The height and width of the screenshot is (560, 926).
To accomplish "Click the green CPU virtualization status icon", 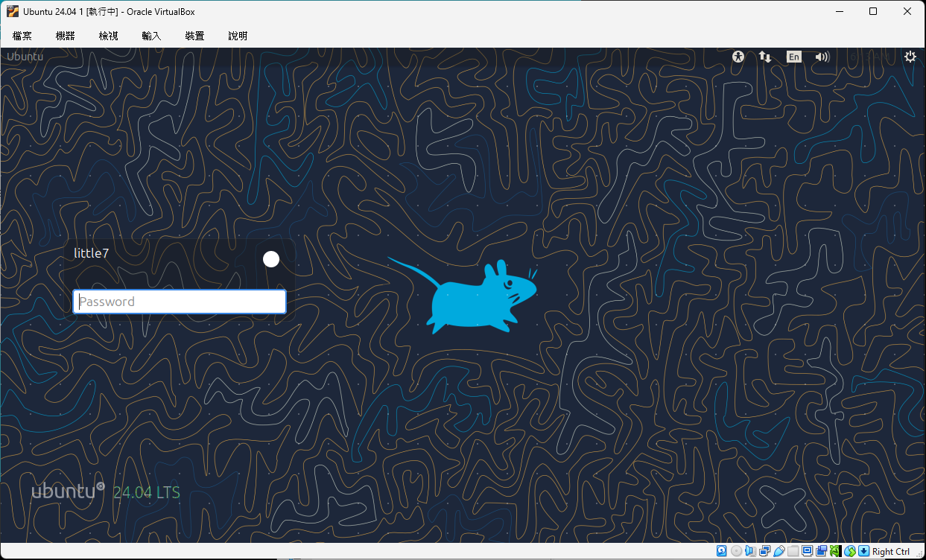I will tap(835, 551).
